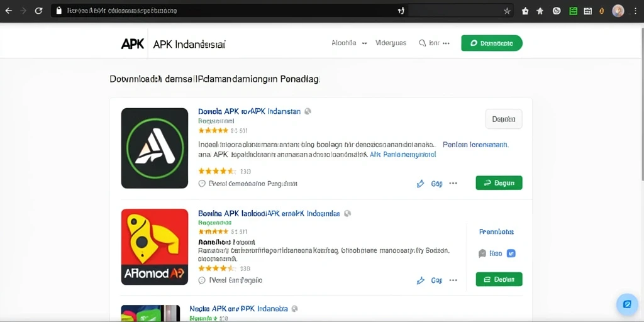Viewport: 644px width, 322px height.
Task: Go back with the browser back arrow
Action: (9, 11)
